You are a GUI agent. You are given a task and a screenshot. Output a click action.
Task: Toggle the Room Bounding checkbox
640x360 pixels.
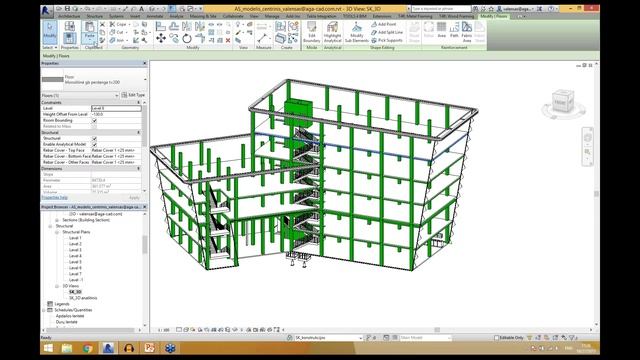click(x=94, y=120)
